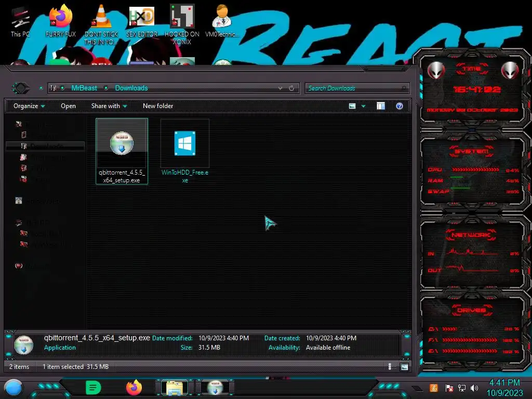The image size is (532, 399).
Task: Open the Share with dropdown
Action: [x=109, y=106]
